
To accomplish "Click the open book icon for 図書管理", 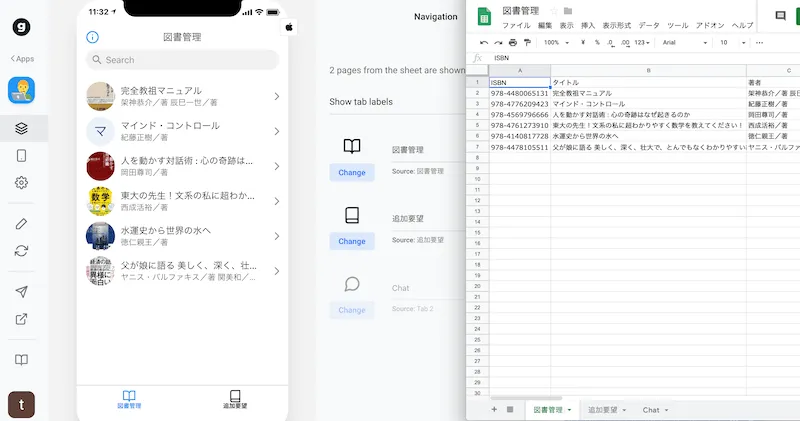I will coord(352,146).
